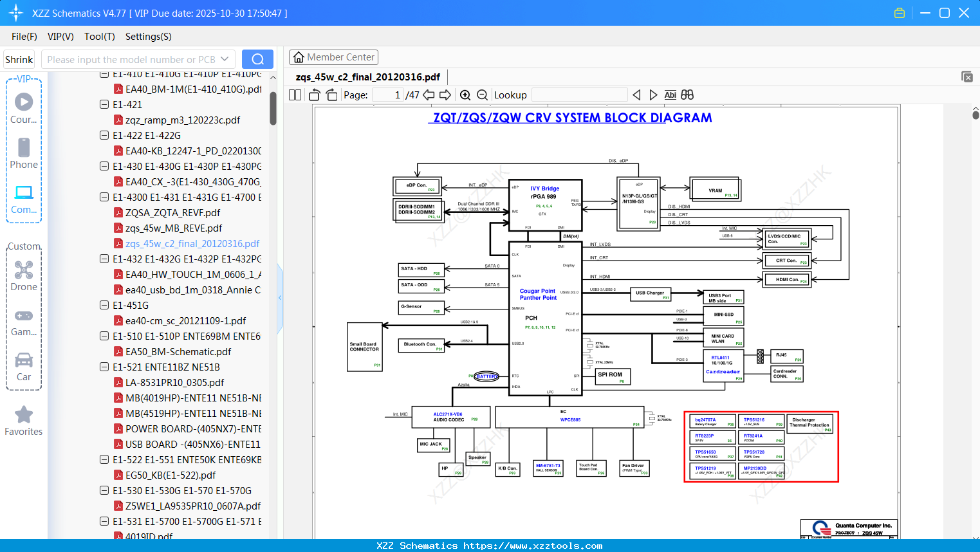Toggle whole-word search with the Abi icon
This screenshot has height=552, width=980.
(x=670, y=95)
